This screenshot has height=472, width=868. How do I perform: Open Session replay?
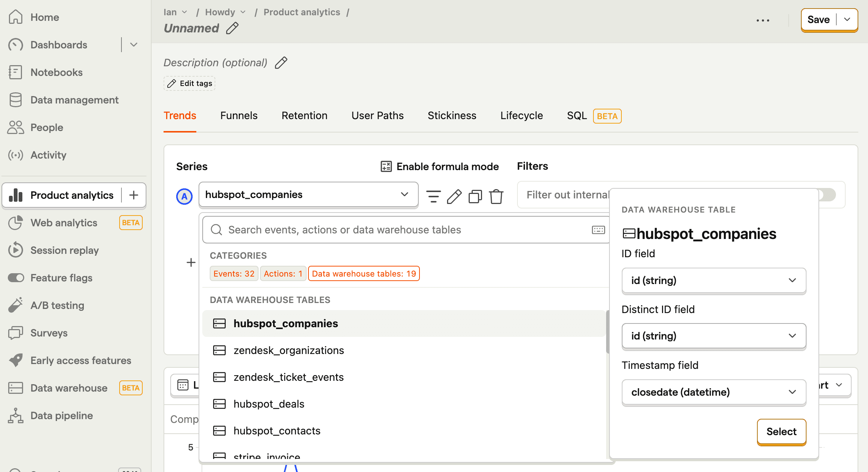point(65,250)
